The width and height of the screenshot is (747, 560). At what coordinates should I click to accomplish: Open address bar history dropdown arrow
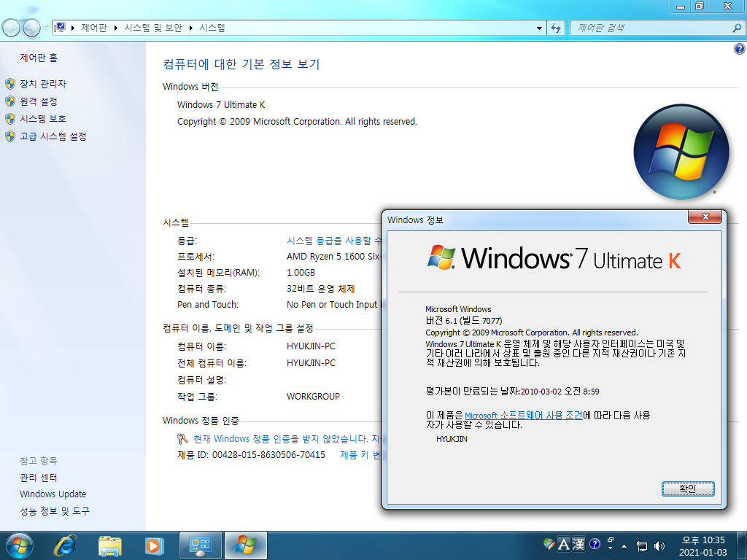539,28
